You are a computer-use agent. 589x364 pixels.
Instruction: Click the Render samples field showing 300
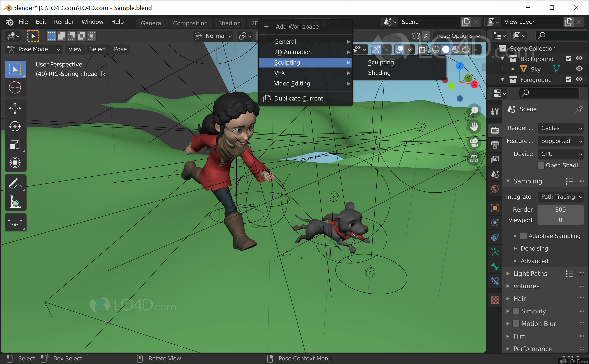[560, 209]
